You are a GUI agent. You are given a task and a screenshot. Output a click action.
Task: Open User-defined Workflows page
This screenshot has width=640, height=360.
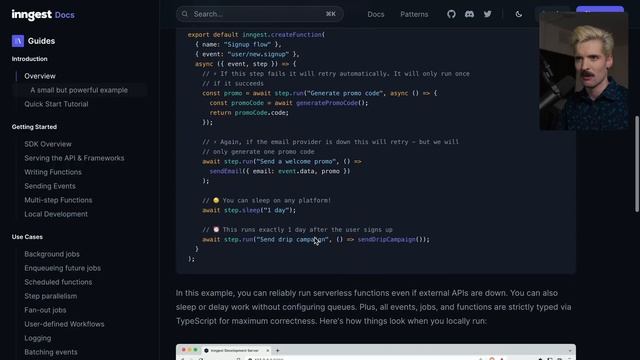coord(64,324)
